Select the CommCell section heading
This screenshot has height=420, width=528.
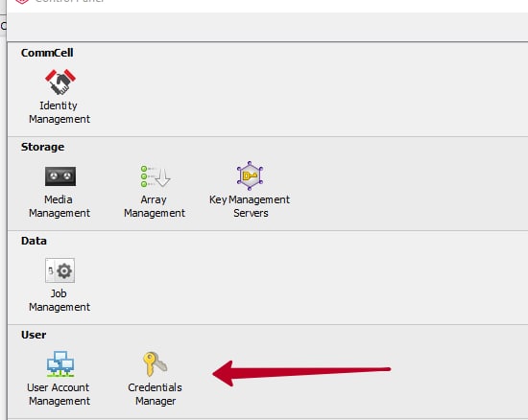coord(47,53)
